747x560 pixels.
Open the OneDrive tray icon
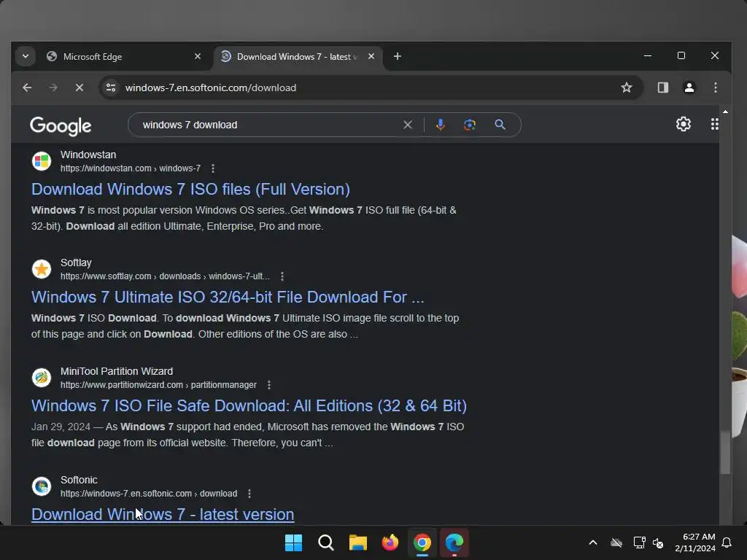[x=616, y=542]
